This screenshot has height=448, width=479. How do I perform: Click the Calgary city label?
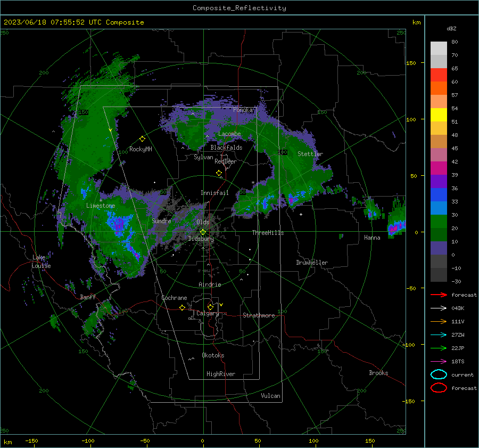click(208, 313)
